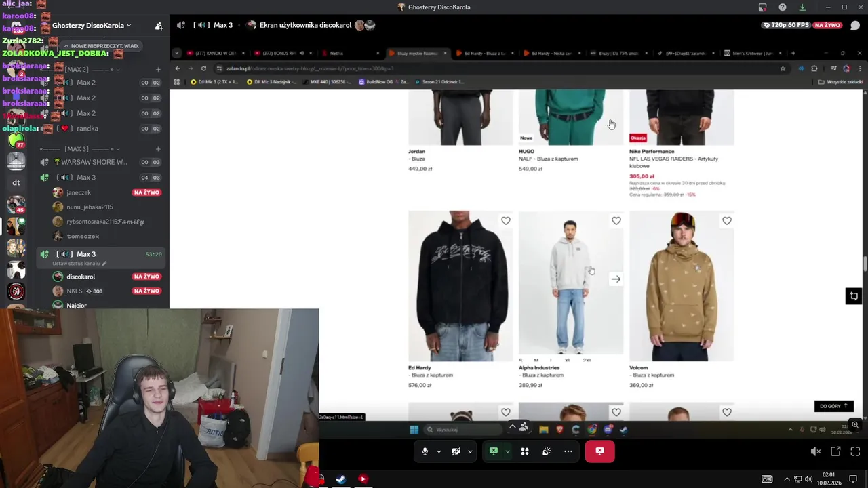This screenshot has height=488, width=868.
Task: Pop out the stream to a separate window
Action: coord(835,451)
